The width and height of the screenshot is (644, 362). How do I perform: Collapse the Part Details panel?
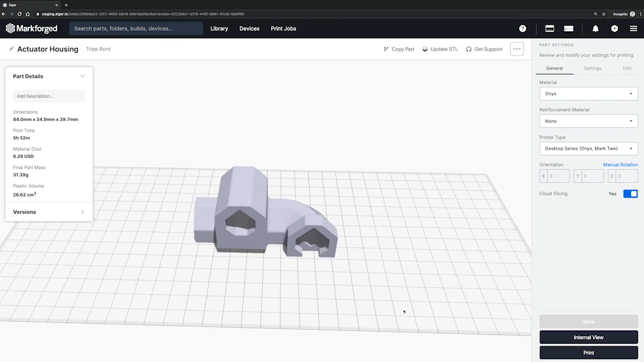pos(82,76)
